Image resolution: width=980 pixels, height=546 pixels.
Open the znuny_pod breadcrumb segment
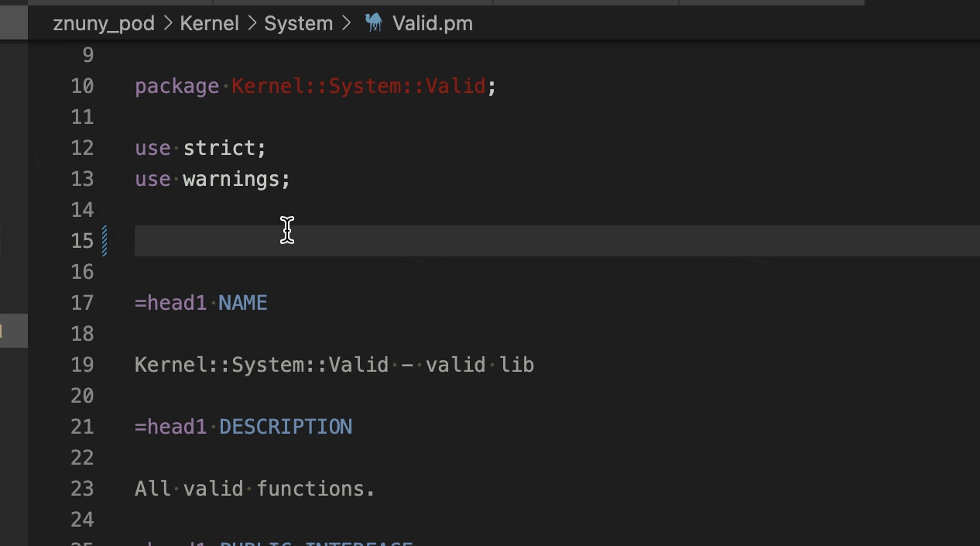tap(104, 23)
